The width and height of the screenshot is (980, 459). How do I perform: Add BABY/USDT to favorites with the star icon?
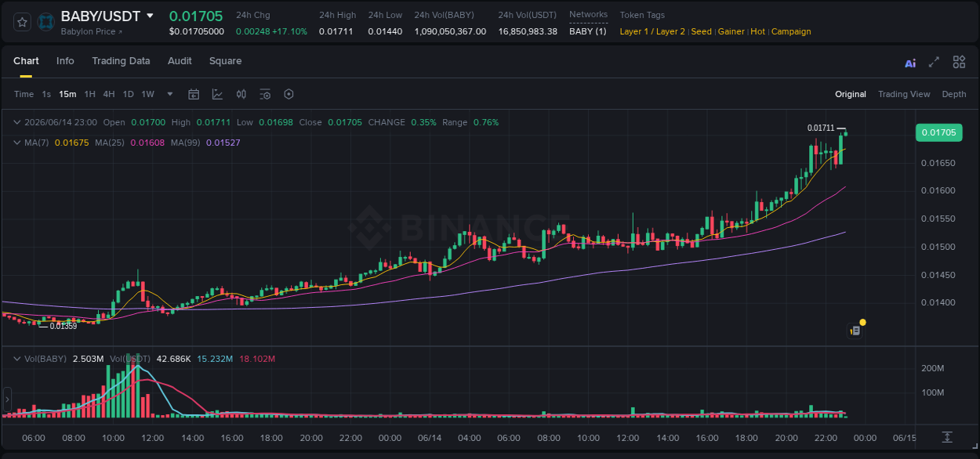(22, 22)
